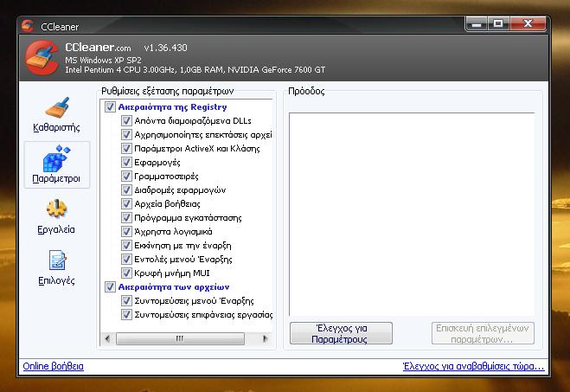Toggle Άχρηστα λογισμικά checkbox
The image size is (570, 392).
pyautogui.click(x=126, y=231)
